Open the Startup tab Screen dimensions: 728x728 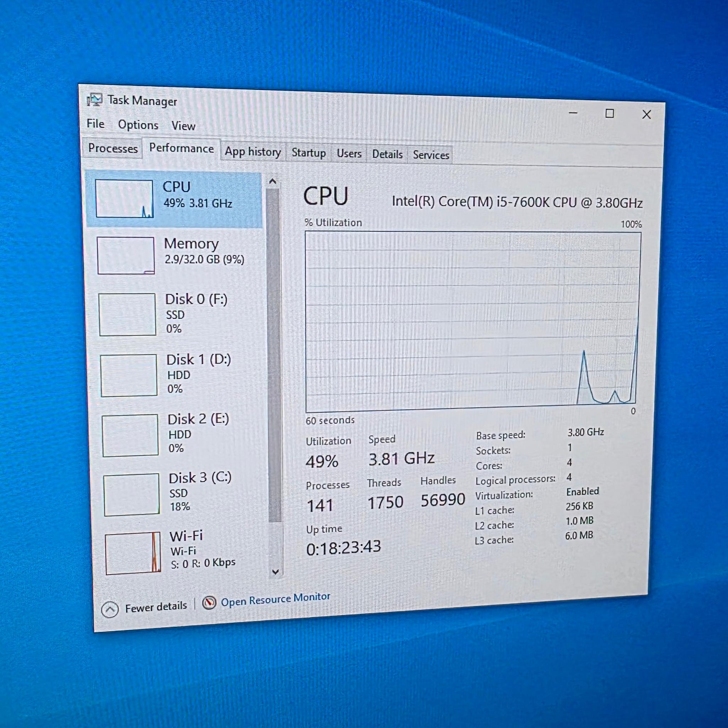point(309,152)
